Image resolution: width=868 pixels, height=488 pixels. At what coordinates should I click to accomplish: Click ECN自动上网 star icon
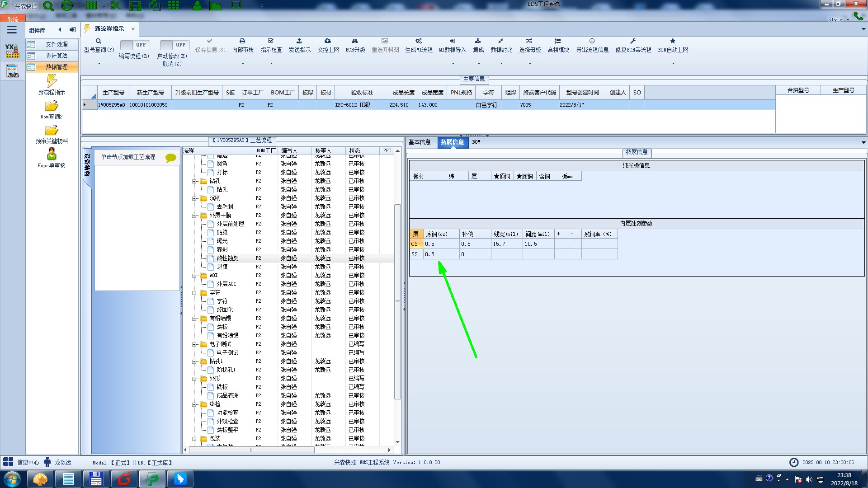pyautogui.click(x=673, y=41)
